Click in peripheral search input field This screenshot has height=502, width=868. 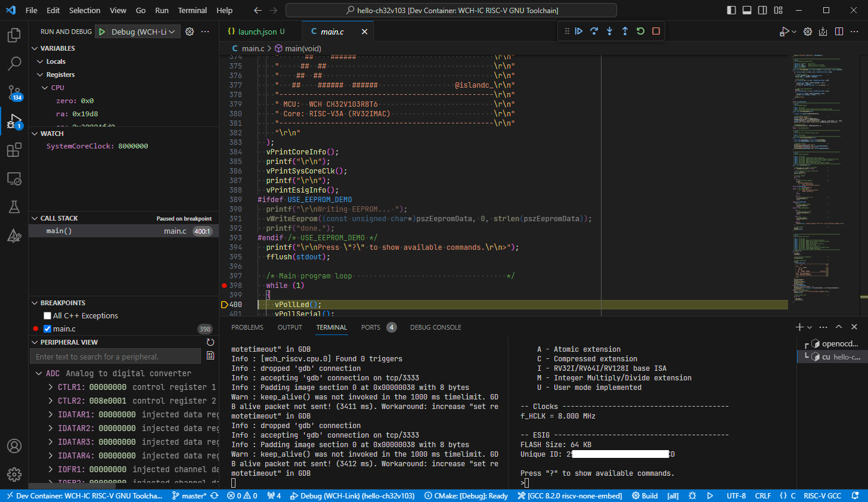(115, 357)
